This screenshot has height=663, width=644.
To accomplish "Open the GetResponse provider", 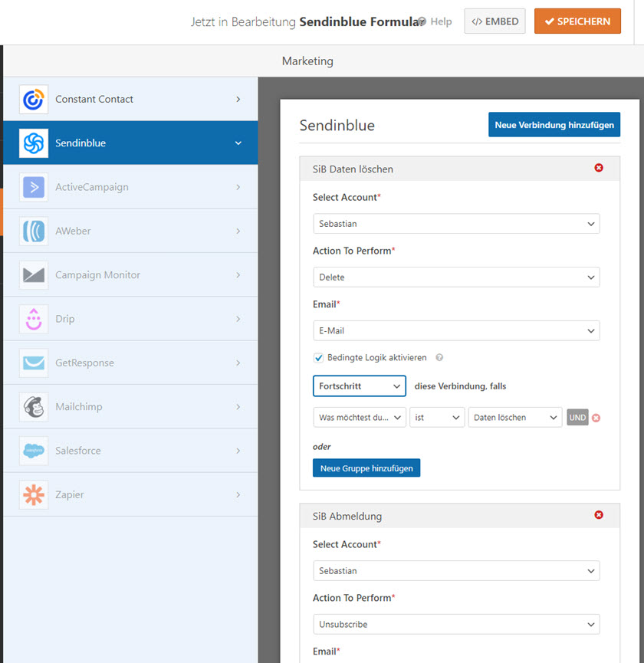I will pyautogui.click(x=130, y=363).
